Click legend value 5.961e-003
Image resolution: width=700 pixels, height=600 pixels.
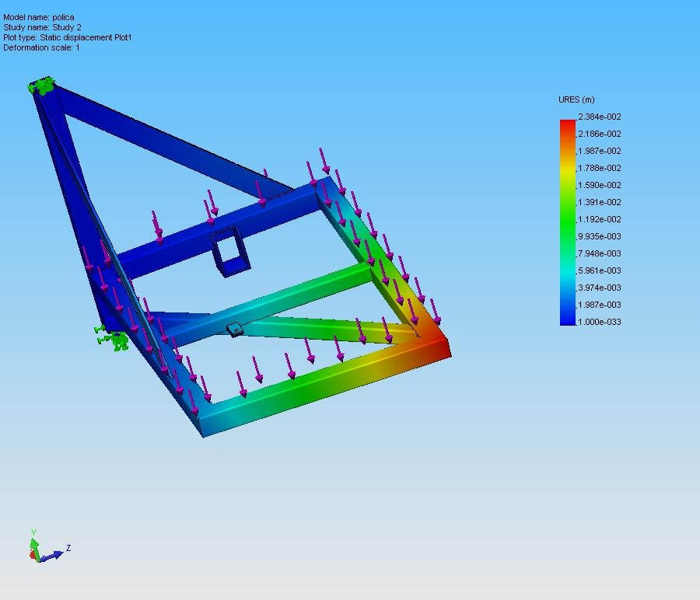coord(600,270)
